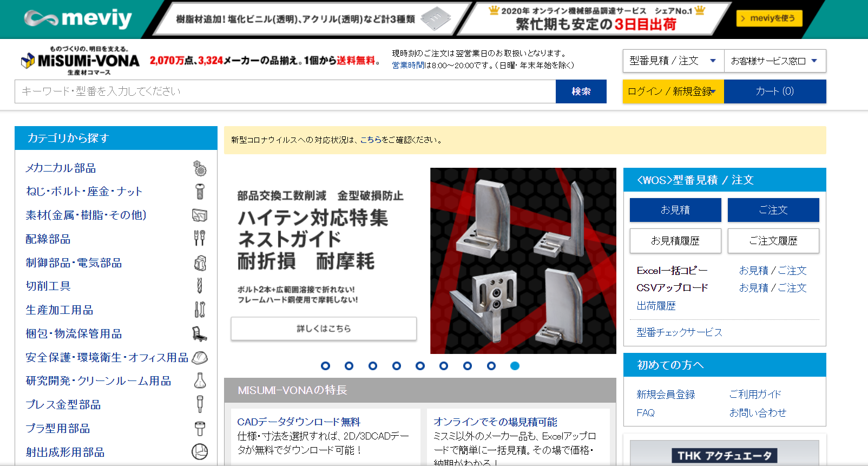Screen dimensions: 868x466
Task: Open ご利用ガイド link
Action: click(x=755, y=395)
